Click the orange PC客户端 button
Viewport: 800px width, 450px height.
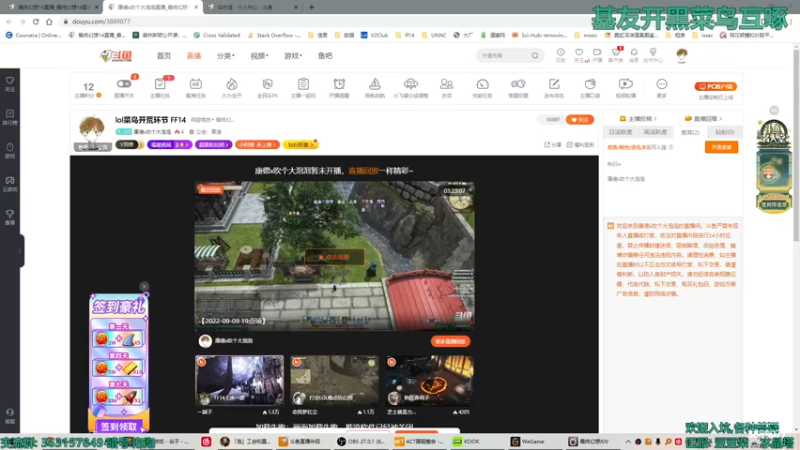point(715,86)
